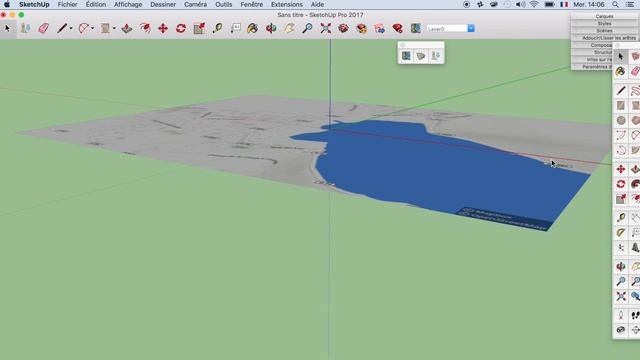640x360 pixels.
Task: Select Scale in right tool palette
Action: (621, 199)
